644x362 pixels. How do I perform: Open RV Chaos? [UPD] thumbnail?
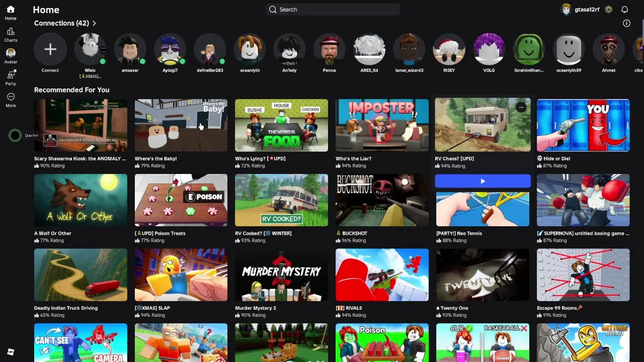coord(482,125)
